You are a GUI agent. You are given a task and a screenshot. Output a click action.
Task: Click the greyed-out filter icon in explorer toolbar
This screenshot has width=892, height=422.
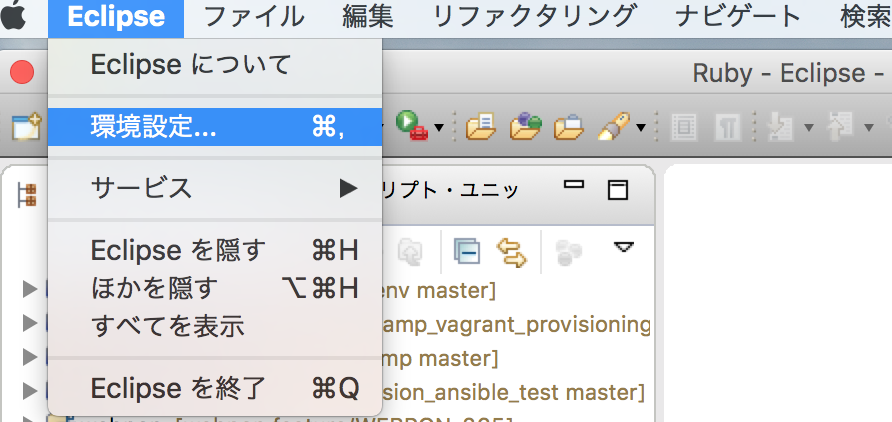tap(569, 253)
